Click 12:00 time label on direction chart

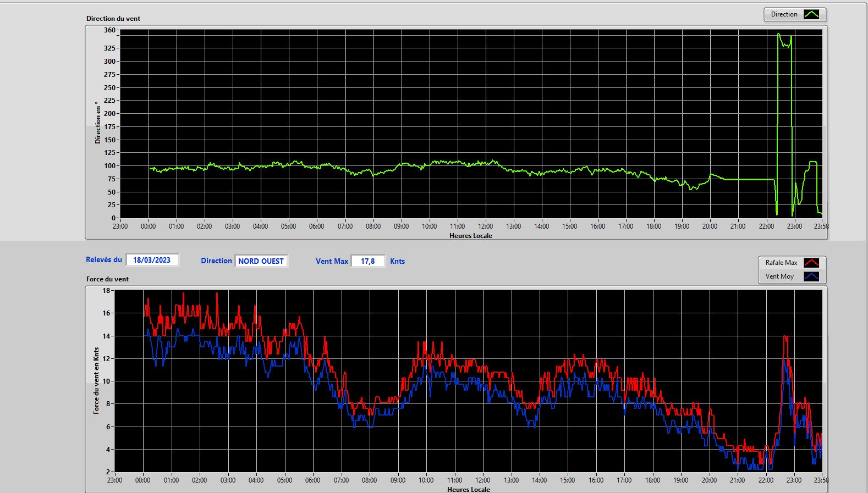[x=485, y=226]
